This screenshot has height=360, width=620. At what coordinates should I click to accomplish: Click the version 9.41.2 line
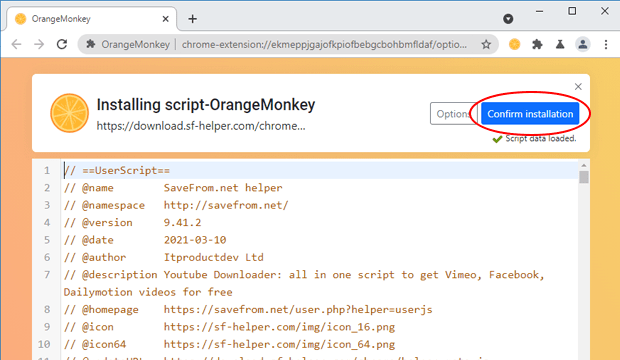(132, 223)
